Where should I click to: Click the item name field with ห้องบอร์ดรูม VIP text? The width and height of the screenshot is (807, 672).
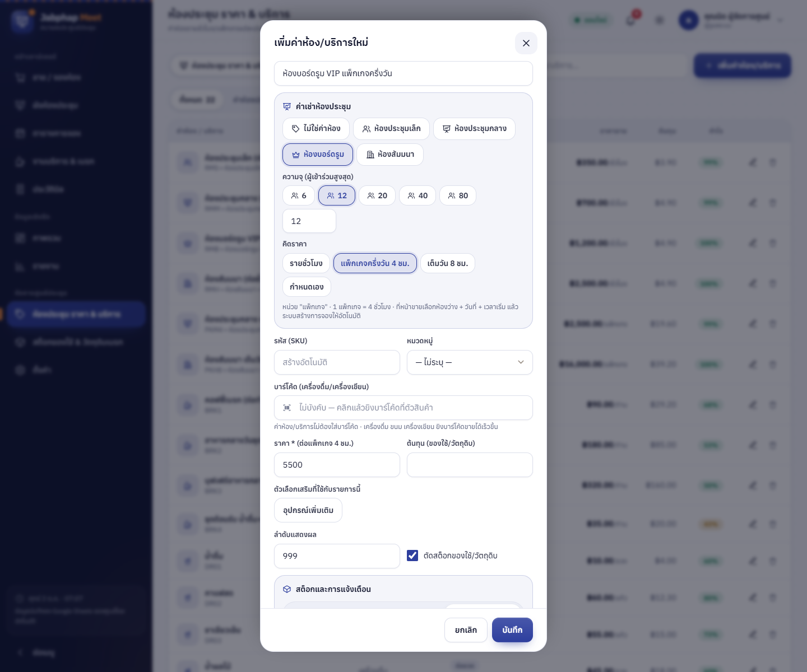tap(403, 73)
